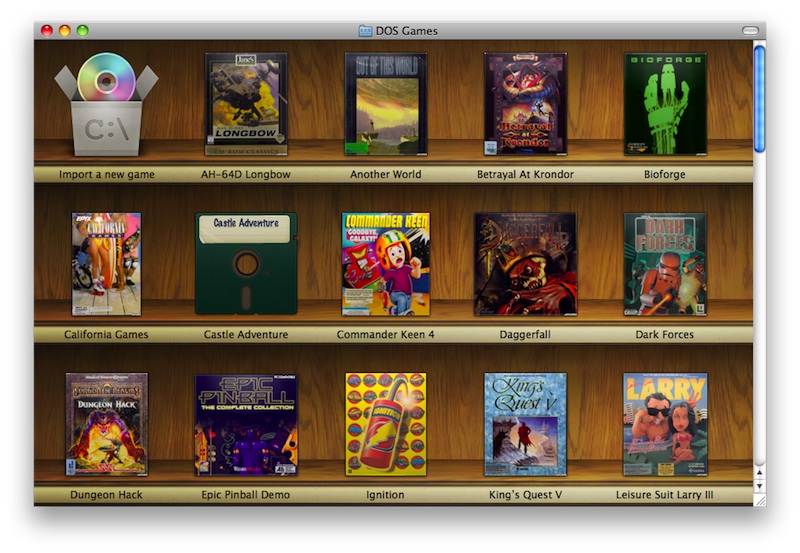This screenshot has height=553, width=800.
Task: Open Epic Pinball Demo cover
Action: point(246,424)
